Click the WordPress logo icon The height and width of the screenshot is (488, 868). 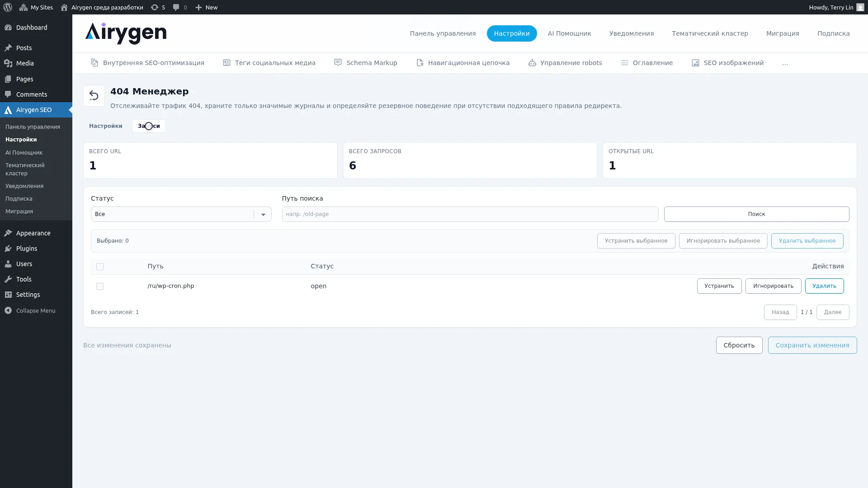point(8,7)
